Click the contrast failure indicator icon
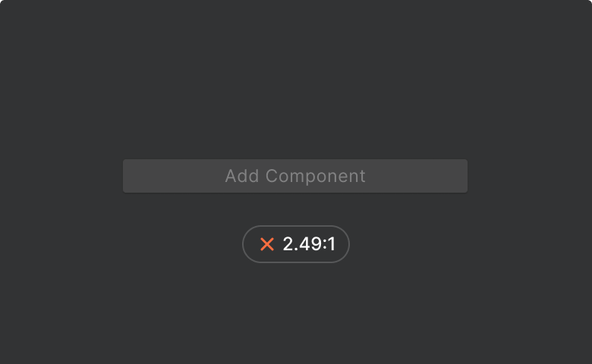Image resolution: width=592 pixels, height=364 pixels. [x=266, y=244]
